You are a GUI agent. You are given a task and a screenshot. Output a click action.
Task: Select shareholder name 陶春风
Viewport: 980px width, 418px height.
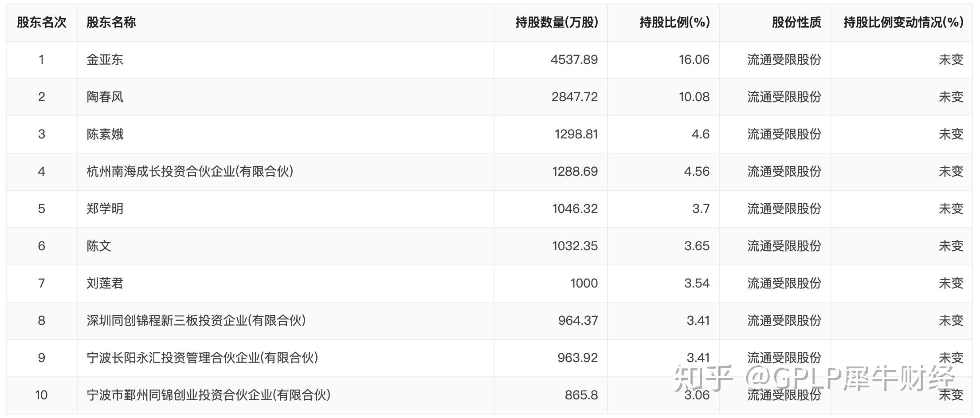105,97
